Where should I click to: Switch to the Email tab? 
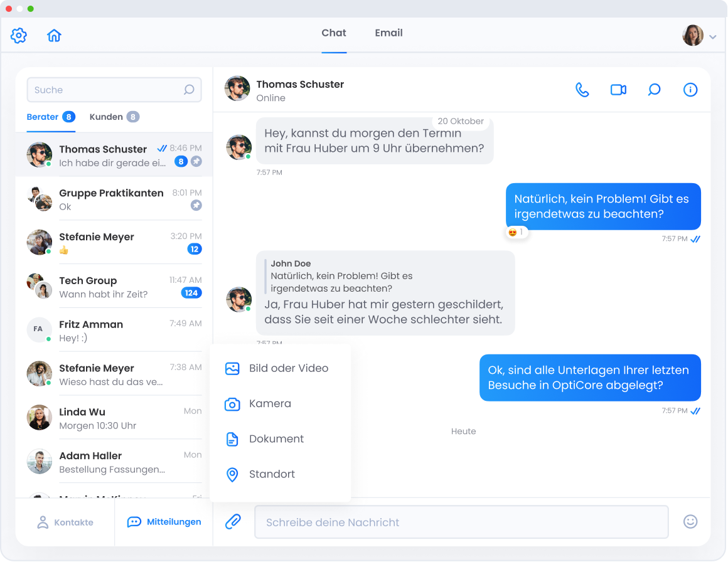[388, 33]
